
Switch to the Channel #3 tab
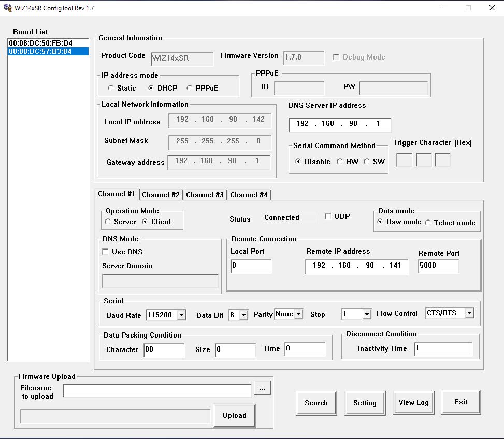point(205,195)
